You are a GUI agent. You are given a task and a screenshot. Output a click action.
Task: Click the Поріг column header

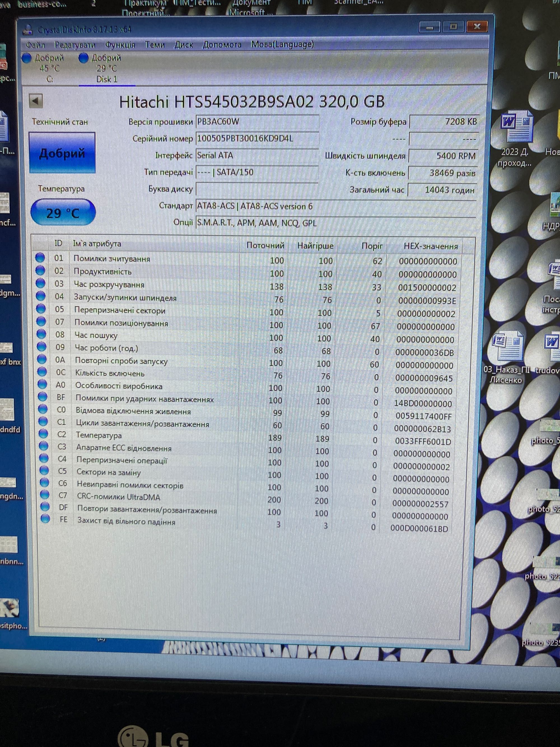[372, 246]
